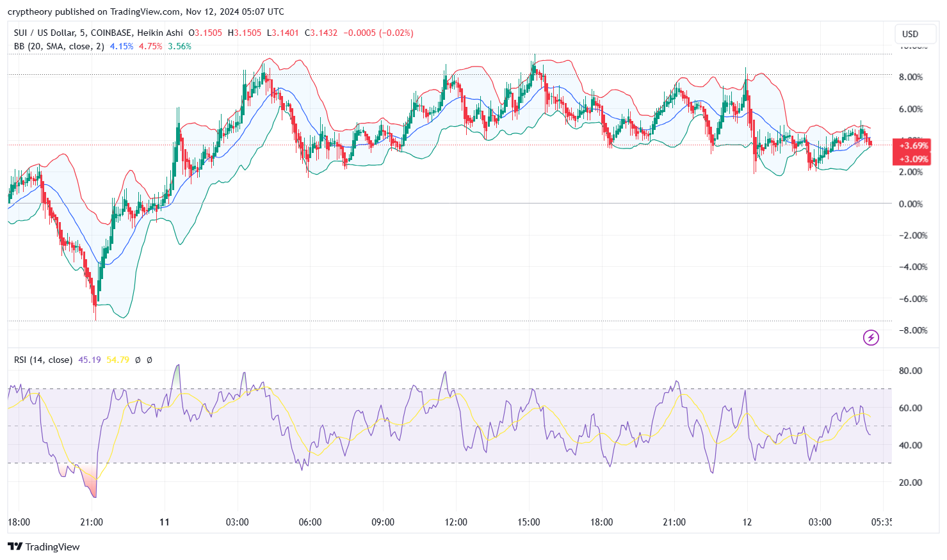Screen dimensions: 947x560
Task: Click the 09:00 time axis label
Action: [383, 522]
